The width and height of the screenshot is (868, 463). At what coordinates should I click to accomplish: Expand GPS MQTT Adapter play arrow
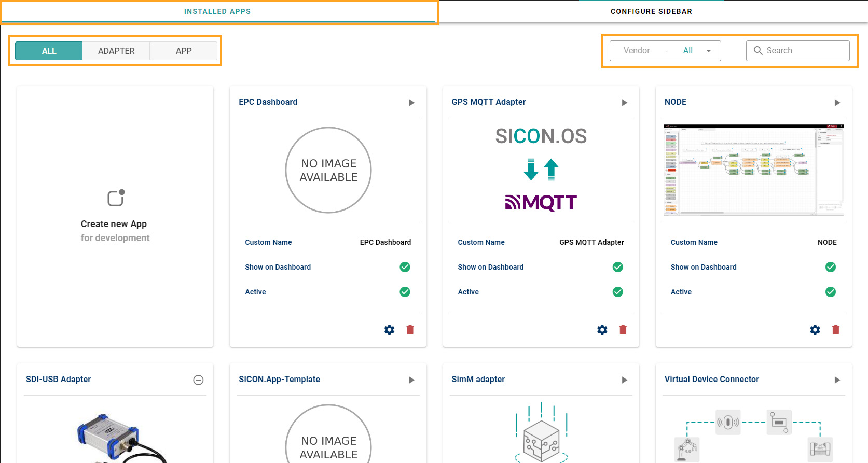click(624, 103)
